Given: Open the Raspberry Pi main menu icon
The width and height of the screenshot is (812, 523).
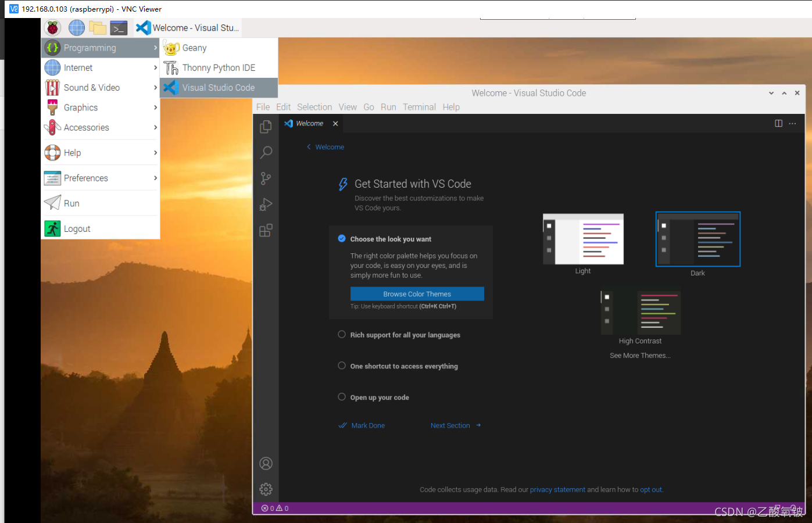Looking at the screenshot, I should tap(53, 27).
